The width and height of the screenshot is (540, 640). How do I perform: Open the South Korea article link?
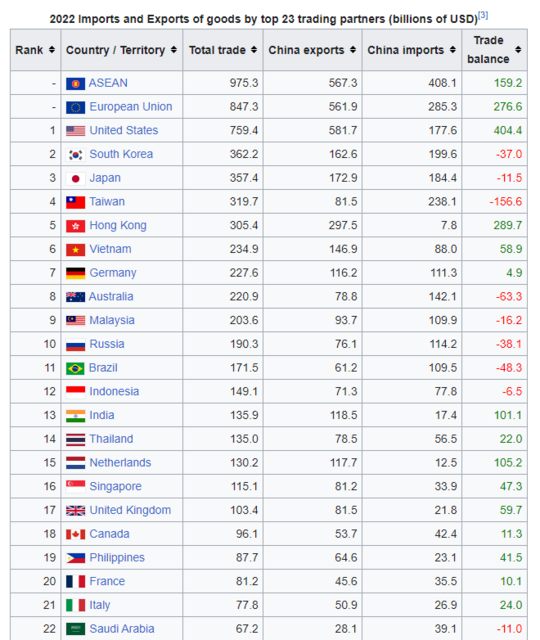tap(121, 154)
